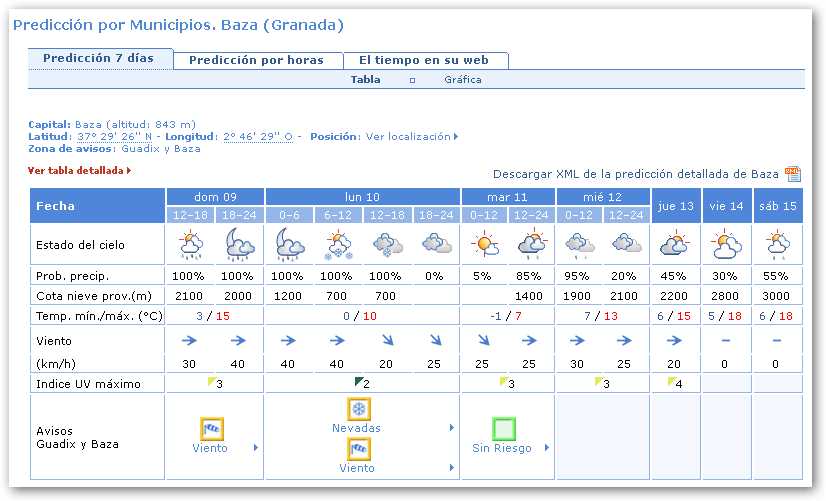Viewport: 826px width, 501px height.
Task: Click the UV index 4 marker for jue 13
Action: pyautogui.click(x=674, y=384)
